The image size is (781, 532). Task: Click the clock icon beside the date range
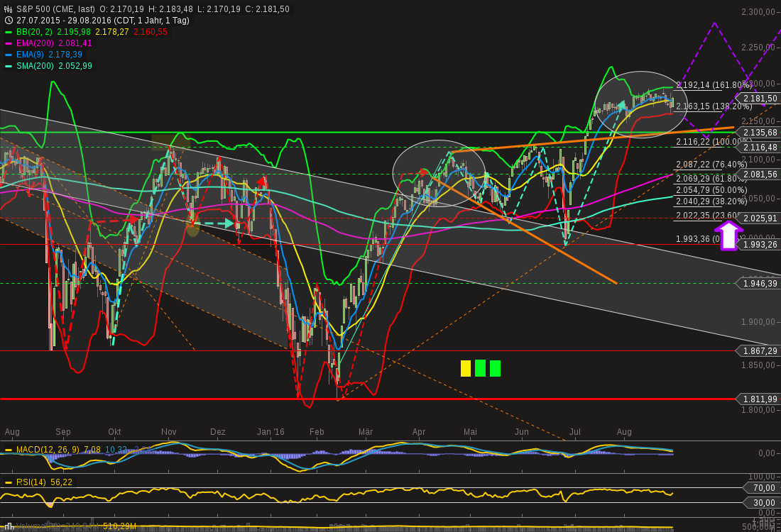(9, 21)
